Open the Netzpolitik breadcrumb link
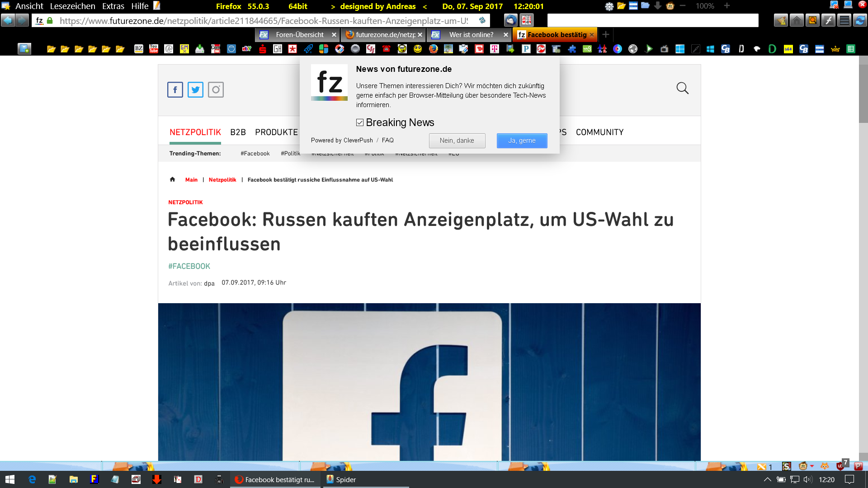868x488 pixels. tap(222, 180)
